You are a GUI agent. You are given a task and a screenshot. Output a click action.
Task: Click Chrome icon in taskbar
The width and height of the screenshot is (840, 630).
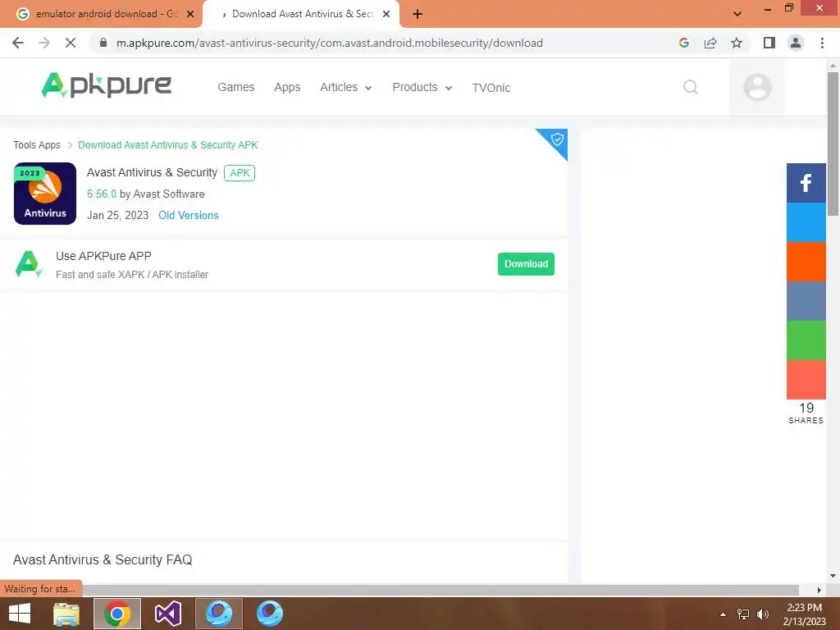(x=117, y=613)
